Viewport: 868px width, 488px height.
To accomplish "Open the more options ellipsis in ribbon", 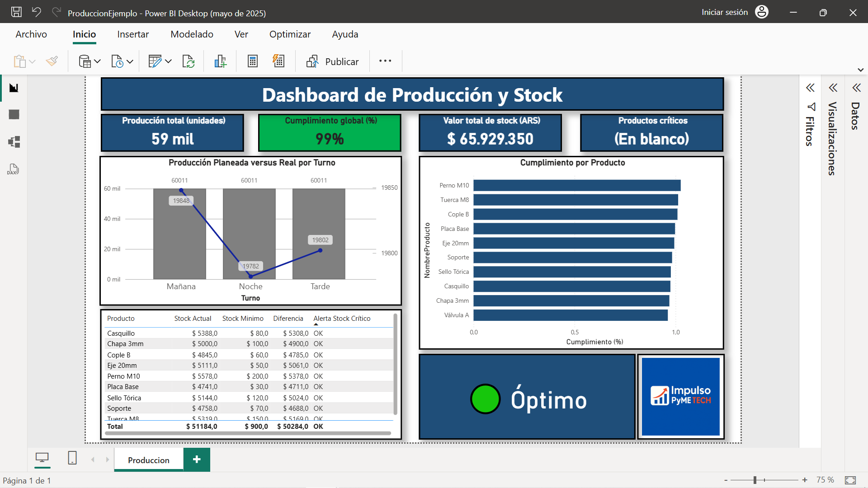I will pos(385,61).
